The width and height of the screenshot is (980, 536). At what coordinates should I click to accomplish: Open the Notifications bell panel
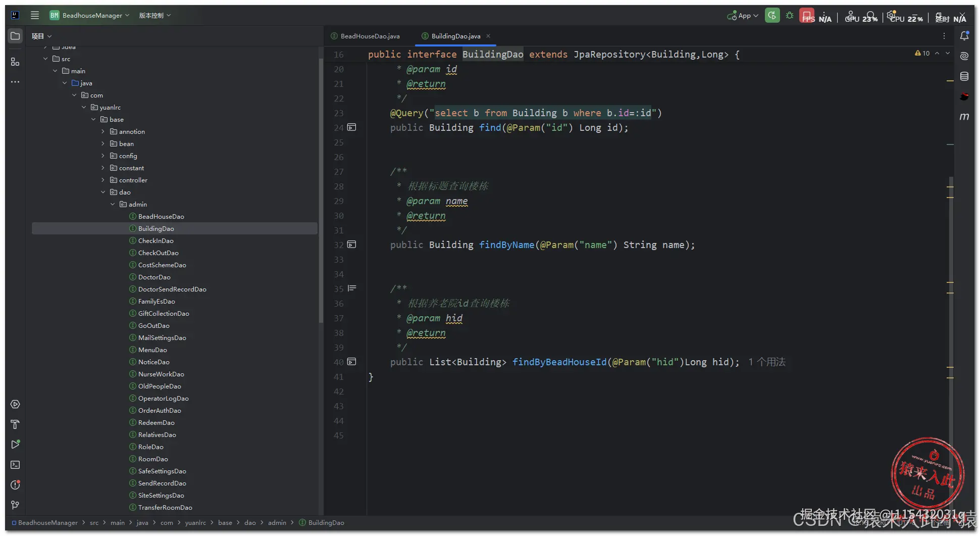[x=964, y=36]
